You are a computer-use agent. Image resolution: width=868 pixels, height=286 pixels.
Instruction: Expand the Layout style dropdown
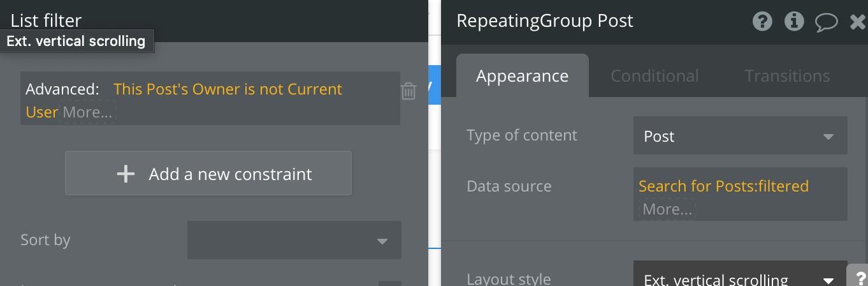pyautogui.click(x=740, y=274)
